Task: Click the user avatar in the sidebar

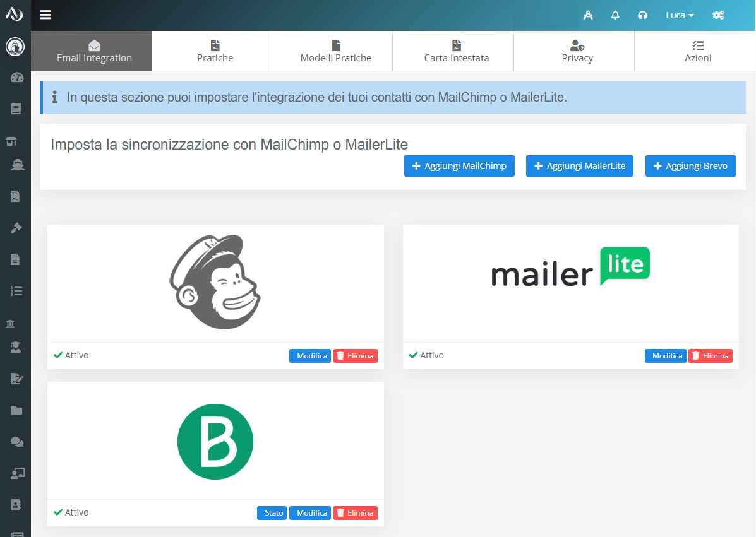Action: [15, 47]
